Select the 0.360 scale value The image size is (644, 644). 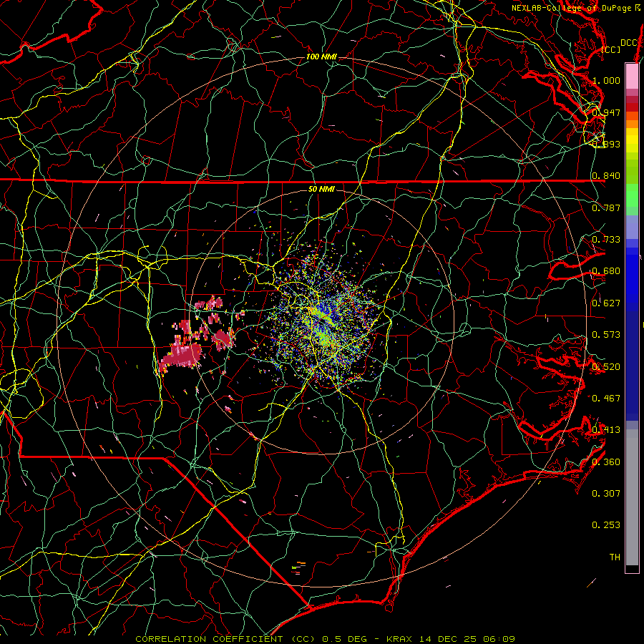click(606, 462)
